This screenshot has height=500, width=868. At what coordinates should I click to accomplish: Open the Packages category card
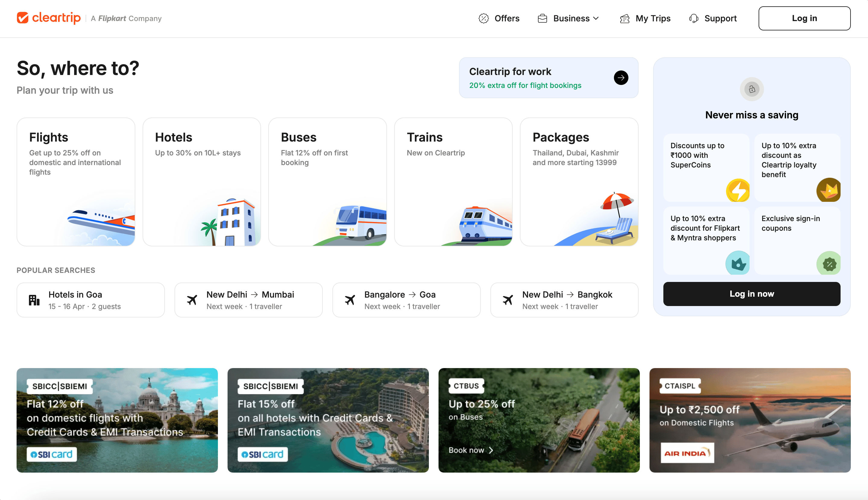pyautogui.click(x=579, y=182)
